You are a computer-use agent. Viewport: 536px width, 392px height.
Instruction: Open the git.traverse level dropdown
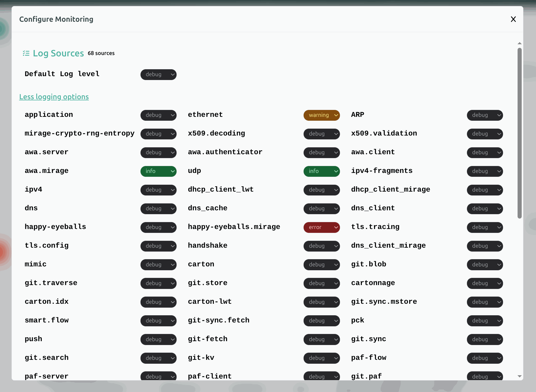pos(158,283)
